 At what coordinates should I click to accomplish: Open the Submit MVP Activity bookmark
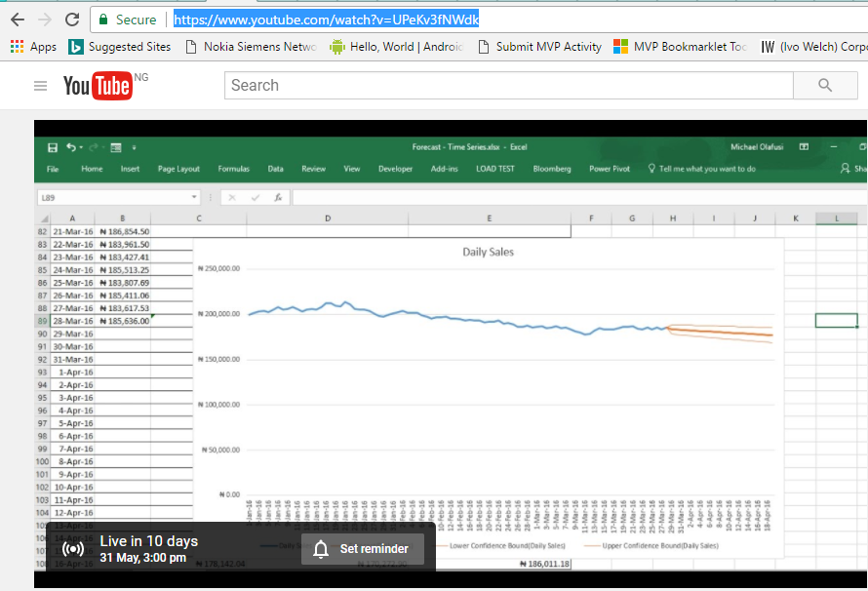[x=539, y=47]
